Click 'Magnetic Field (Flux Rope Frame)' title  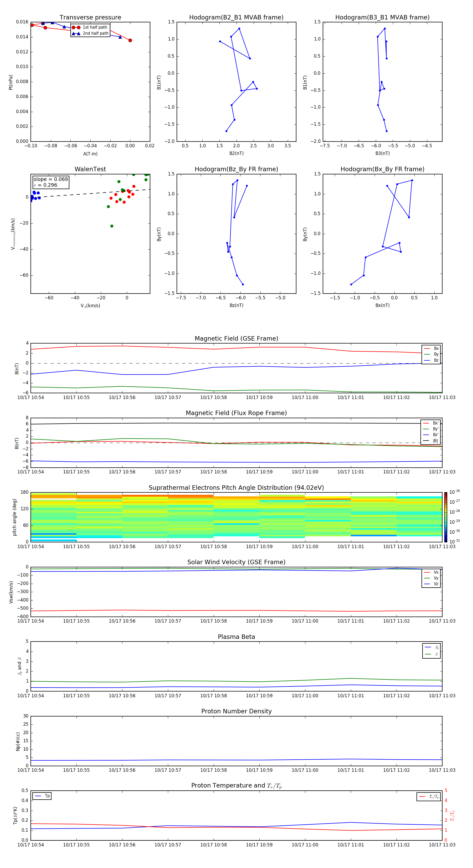(x=236, y=413)
